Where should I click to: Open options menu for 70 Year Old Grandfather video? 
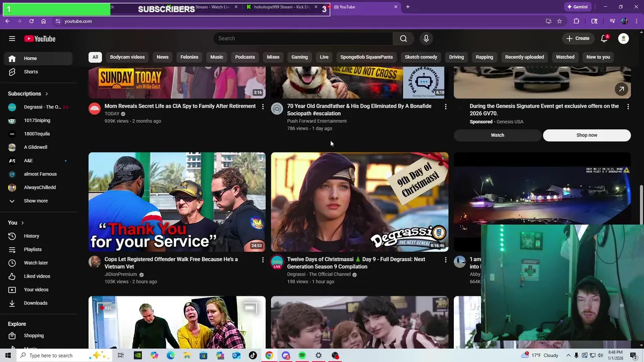(x=445, y=107)
